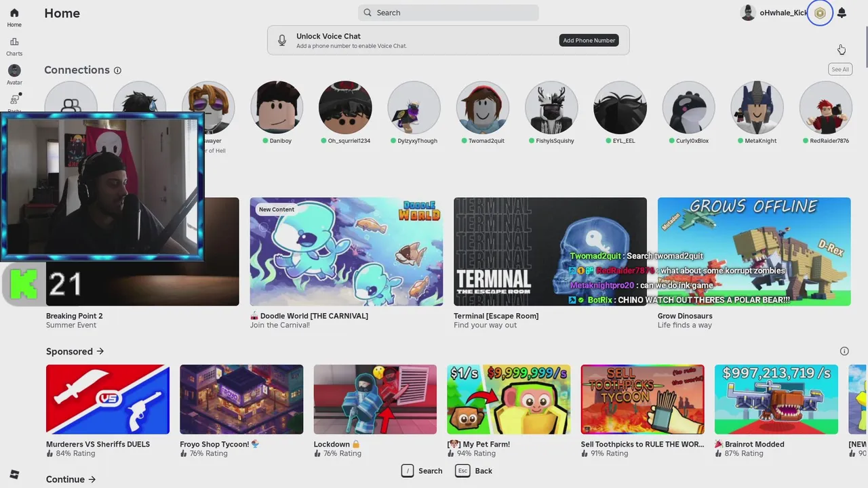Image resolution: width=868 pixels, height=488 pixels.
Task: Click the microphone icon in Voice Chat banner
Action: (282, 41)
